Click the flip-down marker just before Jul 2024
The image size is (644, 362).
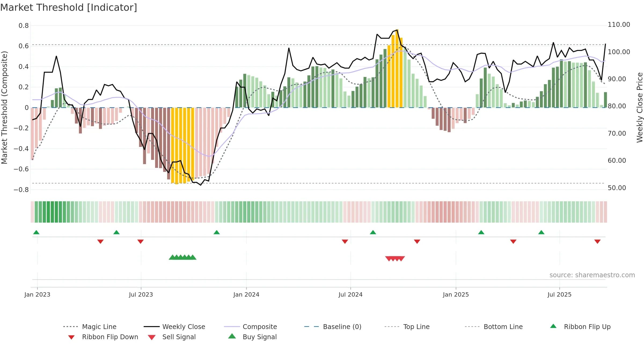pos(345,242)
